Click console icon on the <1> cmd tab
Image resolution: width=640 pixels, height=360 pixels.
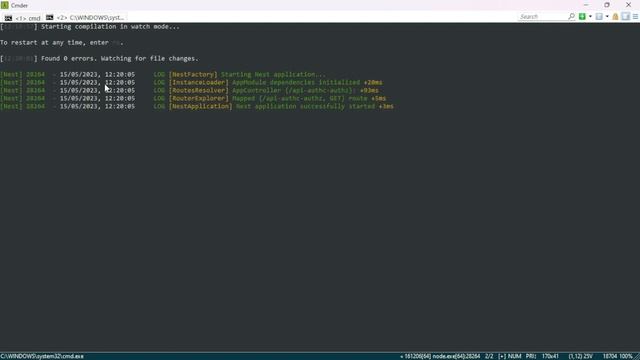pyautogui.click(x=8, y=18)
